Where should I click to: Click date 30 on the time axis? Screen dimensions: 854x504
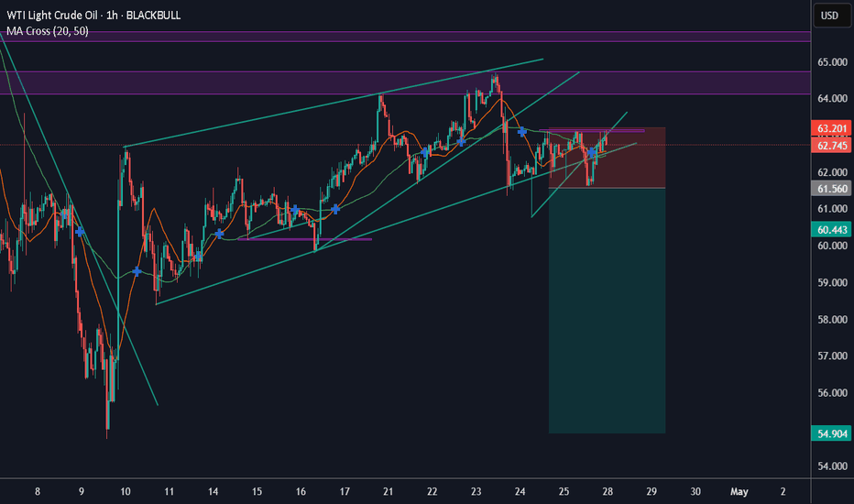click(x=695, y=491)
